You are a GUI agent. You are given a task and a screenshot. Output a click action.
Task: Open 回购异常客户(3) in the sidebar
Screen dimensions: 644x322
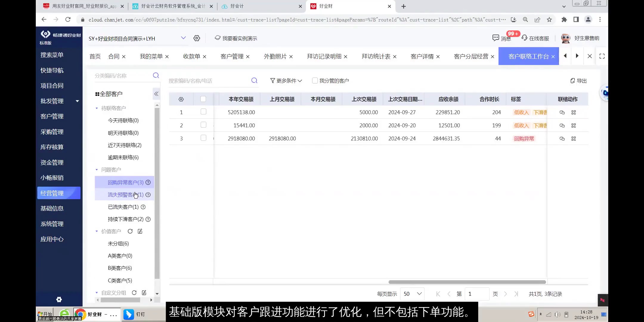click(x=124, y=182)
